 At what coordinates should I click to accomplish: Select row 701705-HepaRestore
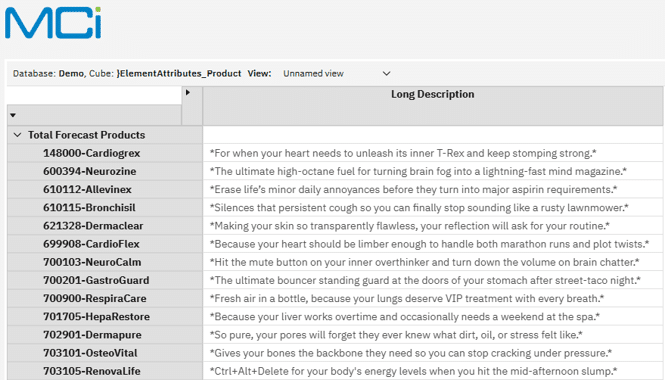(105, 317)
